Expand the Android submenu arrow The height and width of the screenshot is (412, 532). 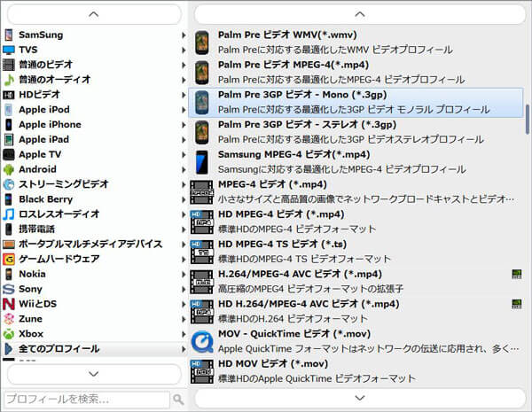[184, 169]
